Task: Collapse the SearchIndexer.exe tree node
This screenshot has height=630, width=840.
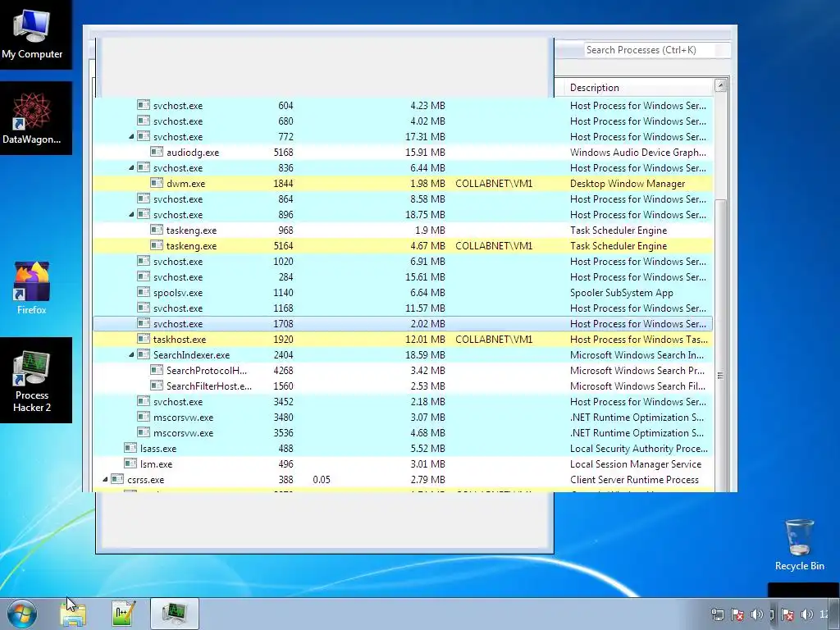Action: click(x=131, y=354)
